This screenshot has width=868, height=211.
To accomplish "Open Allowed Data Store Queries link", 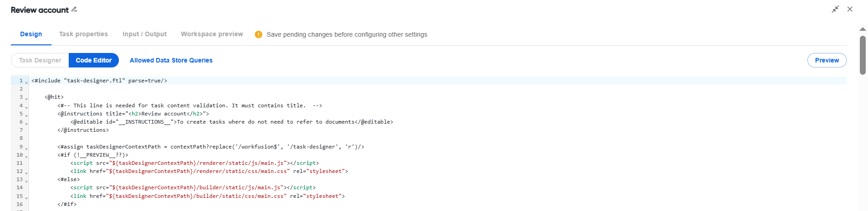I will pos(171,60).
